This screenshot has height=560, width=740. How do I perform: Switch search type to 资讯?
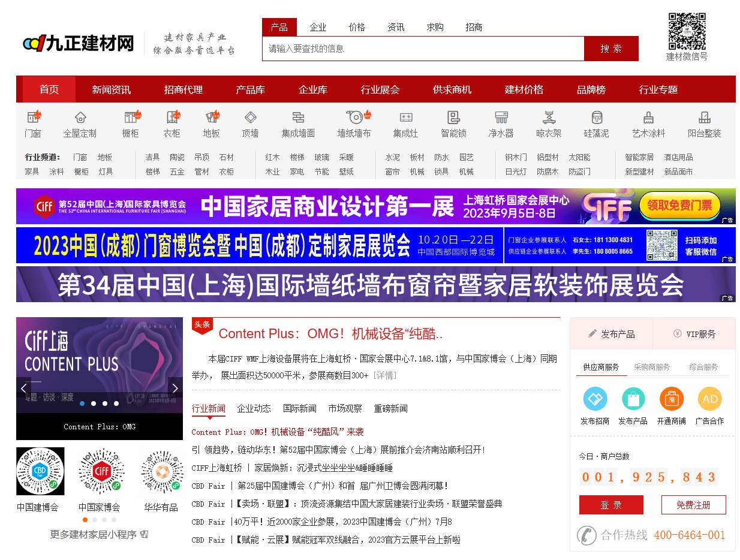[396, 27]
